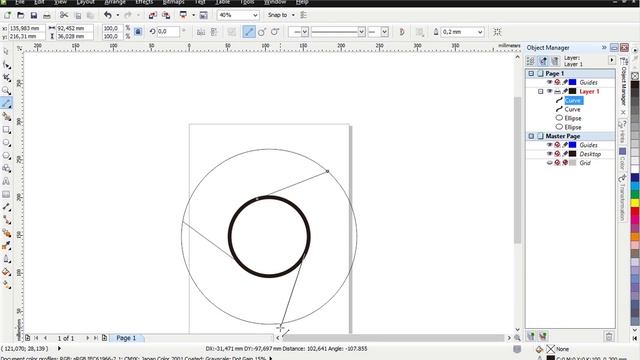Collapse the Master Page tree node

pos(531,136)
